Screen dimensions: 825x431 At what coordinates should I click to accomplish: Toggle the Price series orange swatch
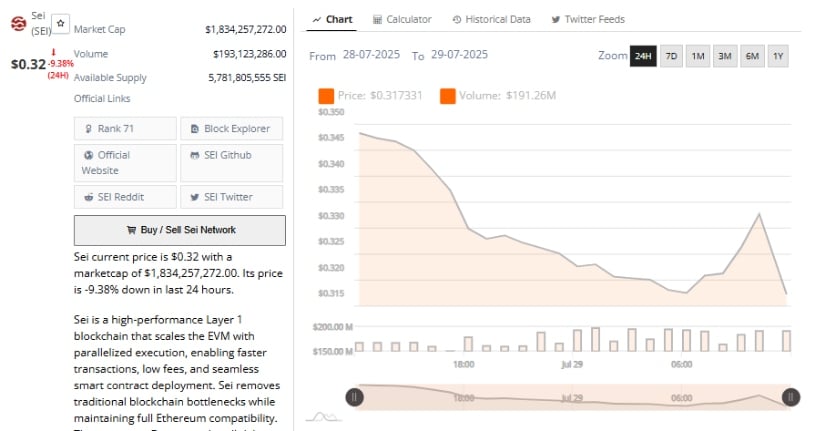click(x=326, y=96)
